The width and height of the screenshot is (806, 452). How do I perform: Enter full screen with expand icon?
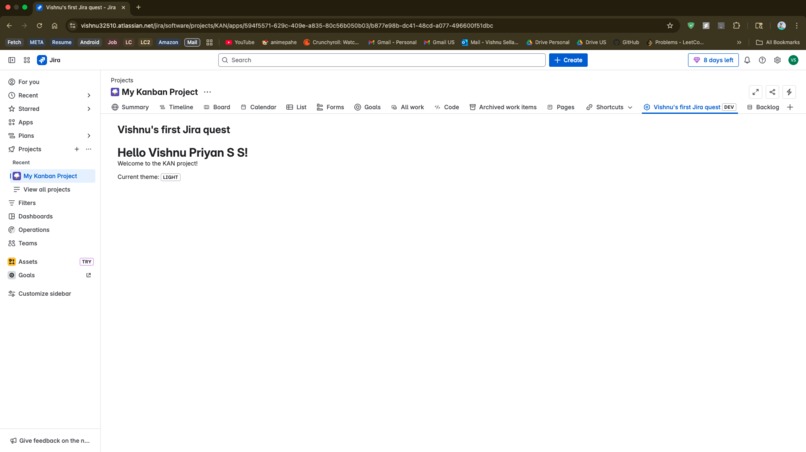coord(755,92)
